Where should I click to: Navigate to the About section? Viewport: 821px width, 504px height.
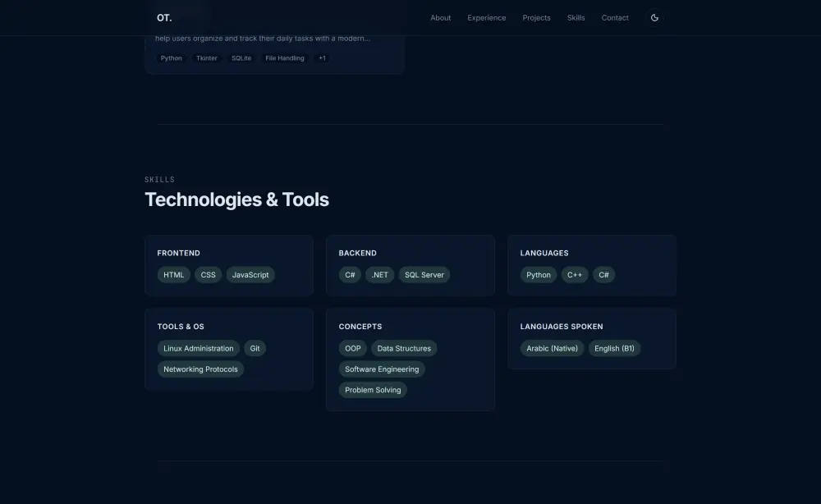441,17
